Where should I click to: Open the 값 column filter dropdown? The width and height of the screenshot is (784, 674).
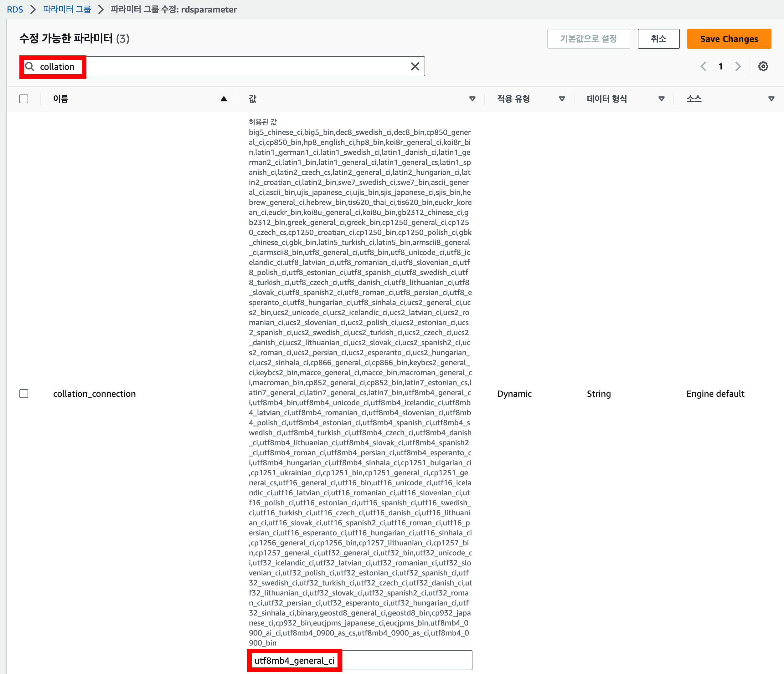[x=472, y=99]
